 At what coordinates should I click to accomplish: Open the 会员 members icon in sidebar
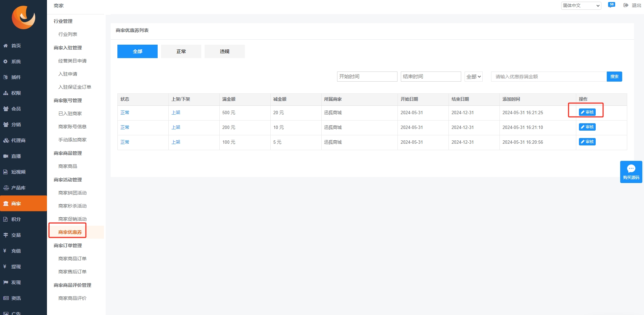[6, 109]
